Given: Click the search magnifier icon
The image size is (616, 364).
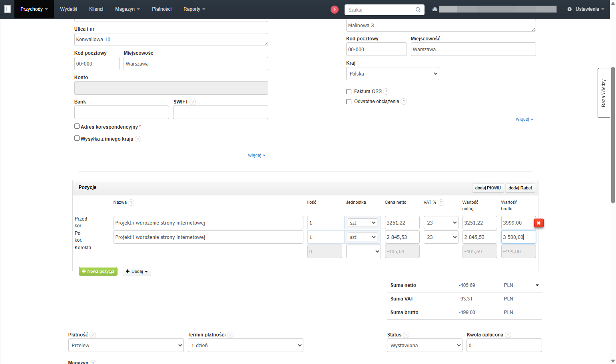Looking at the screenshot, I should click(x=418, y=10).
